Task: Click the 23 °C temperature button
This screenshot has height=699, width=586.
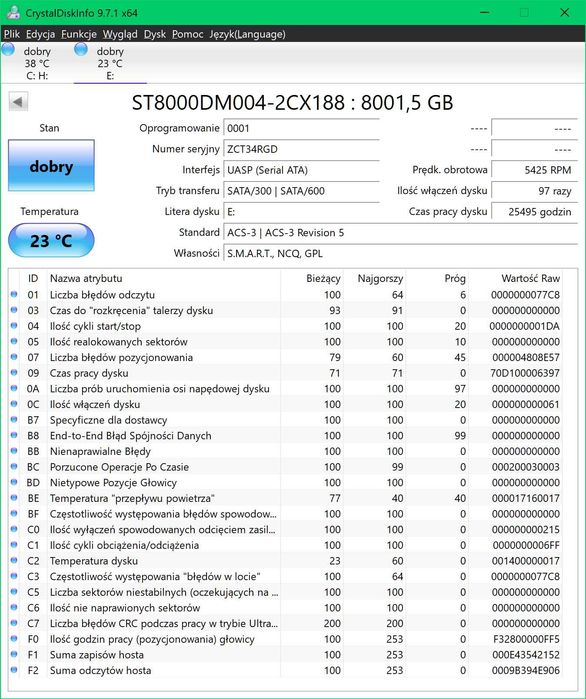Action: click(51, 240)
